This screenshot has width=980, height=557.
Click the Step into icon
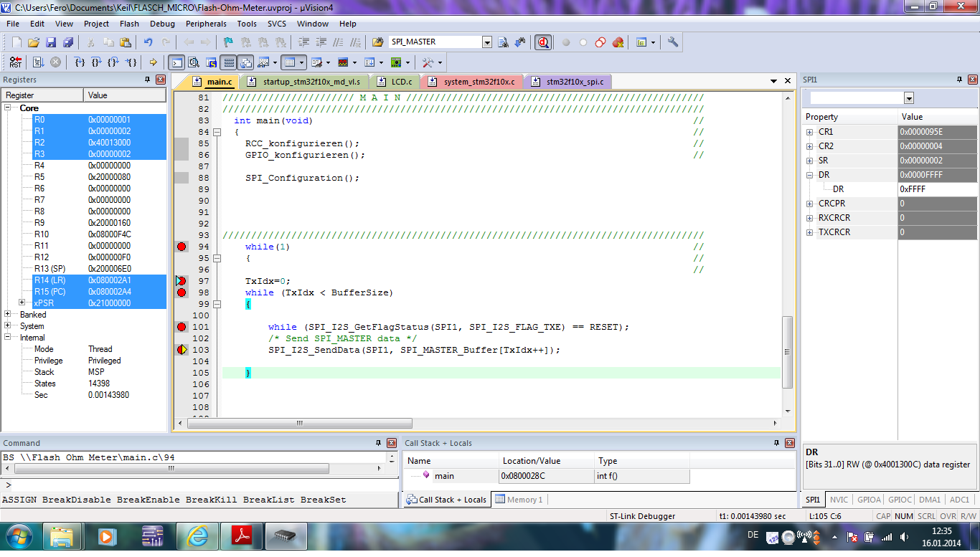pyautogui.click(x=80, y=62)
